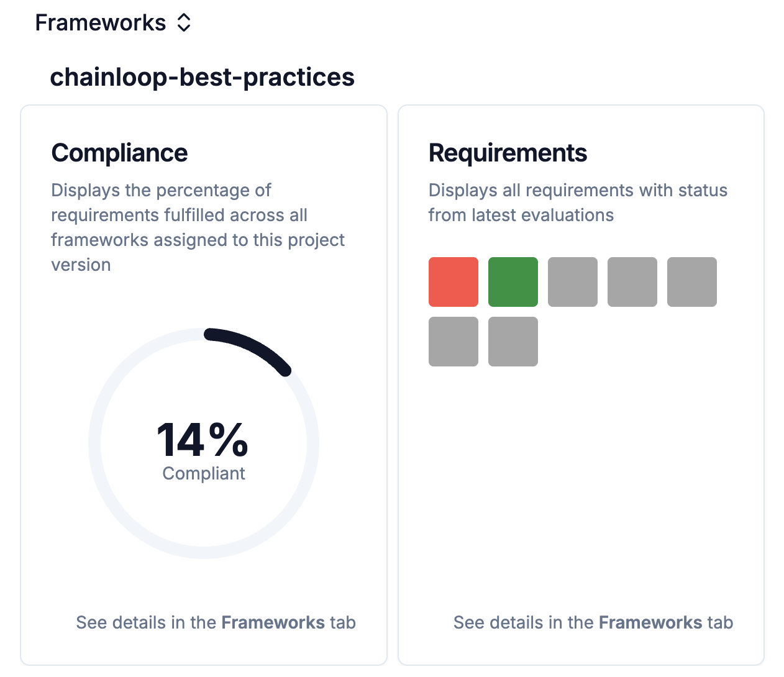This screenshot has width=784, height=677.
Task: Click the last gray square in second row
Action: tap(513, 342)
